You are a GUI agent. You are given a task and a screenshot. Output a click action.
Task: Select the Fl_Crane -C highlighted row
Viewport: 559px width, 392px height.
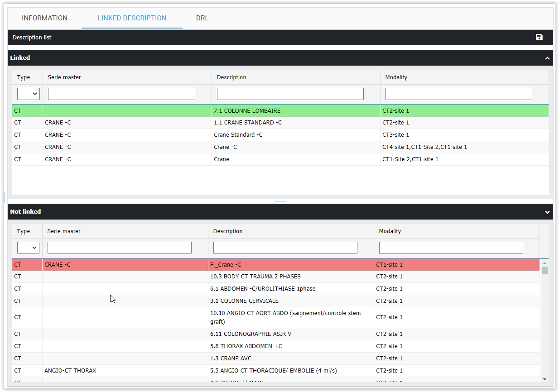(225, 265)
